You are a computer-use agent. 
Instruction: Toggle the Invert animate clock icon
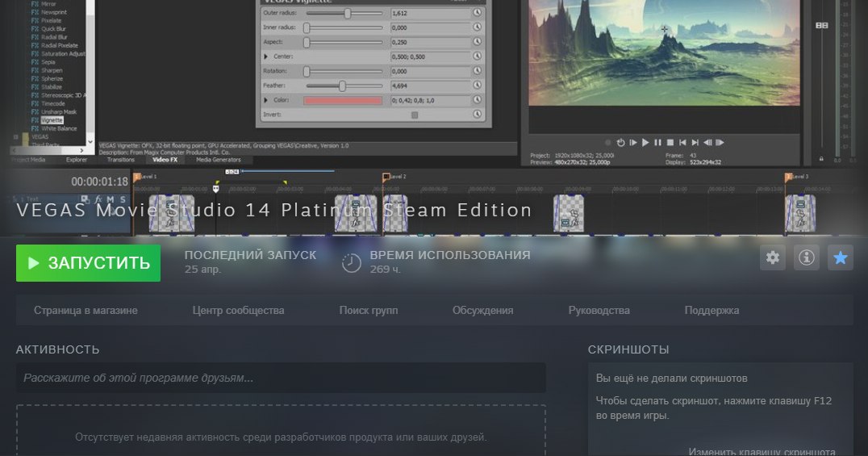478,115
